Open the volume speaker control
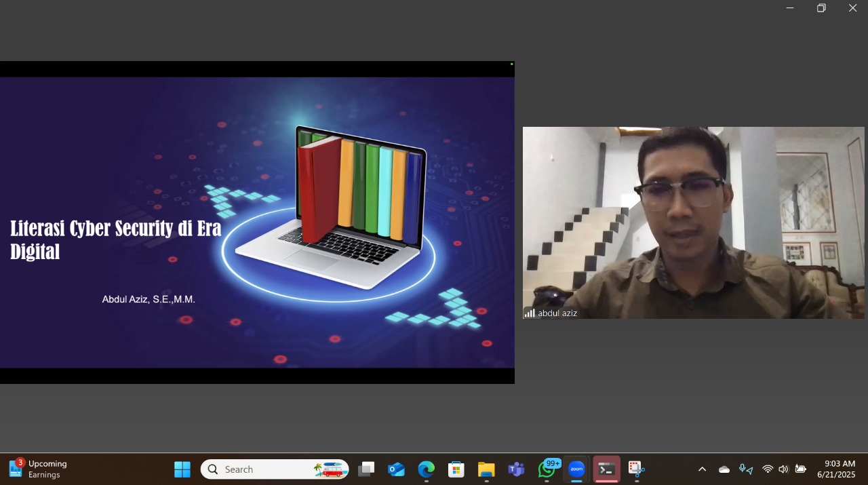The height and width of the screenshot is (485, 868). click(x=783, y=469)
